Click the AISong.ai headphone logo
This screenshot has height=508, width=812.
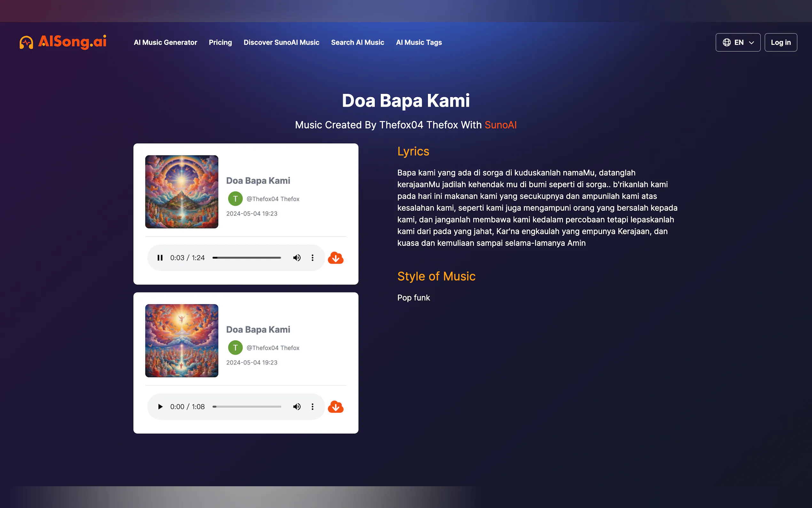click(x=27, y=42)
